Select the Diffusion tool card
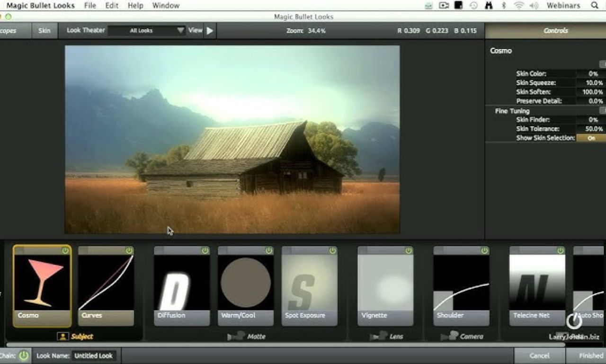This screenshot has width=606, height=364. click(x=182, y=286)
